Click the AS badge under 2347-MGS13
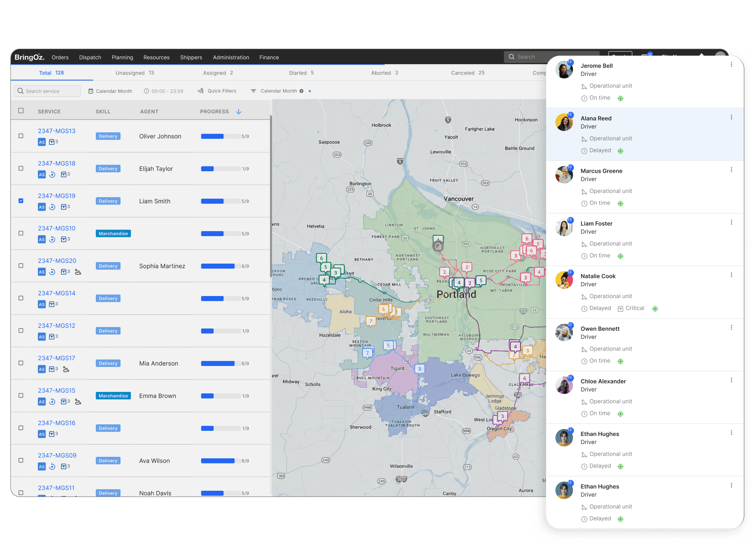Viewport: 756px width, 543px height. click(42, 142)
